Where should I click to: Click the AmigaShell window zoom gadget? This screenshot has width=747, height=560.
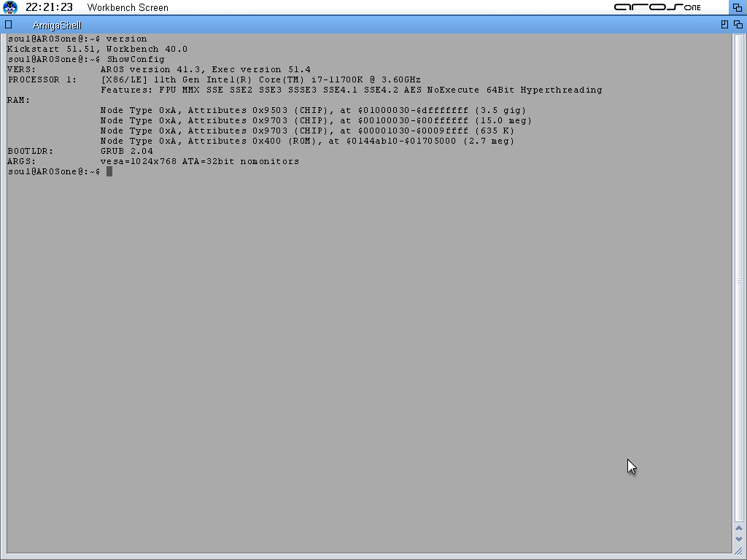tap(724, 24)
